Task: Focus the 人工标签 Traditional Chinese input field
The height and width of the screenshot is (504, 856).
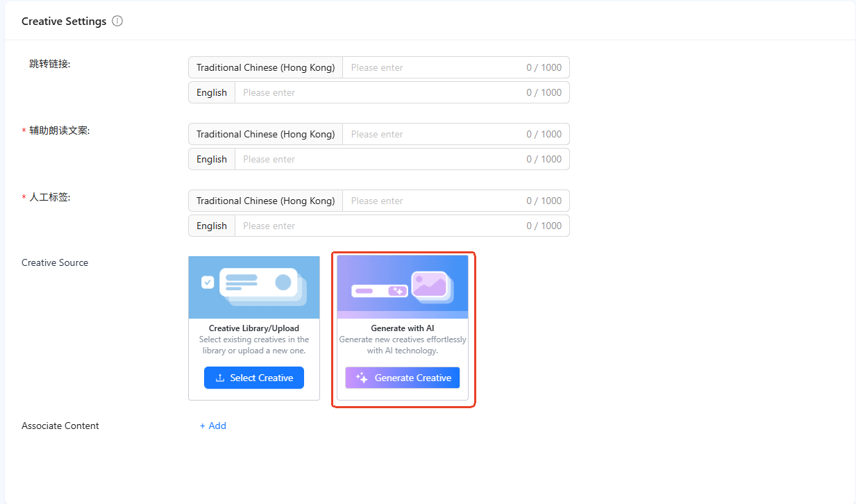Action: [x=434, y=201]
